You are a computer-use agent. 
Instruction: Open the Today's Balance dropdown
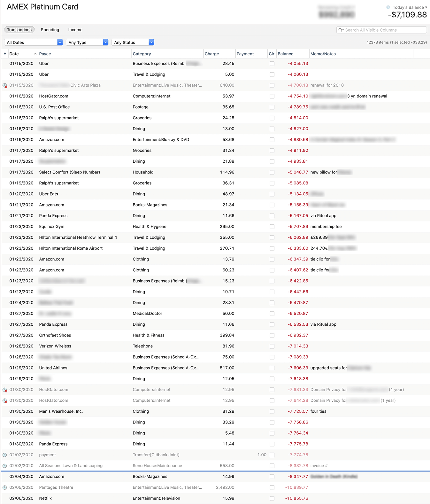[x=410, y=7]
